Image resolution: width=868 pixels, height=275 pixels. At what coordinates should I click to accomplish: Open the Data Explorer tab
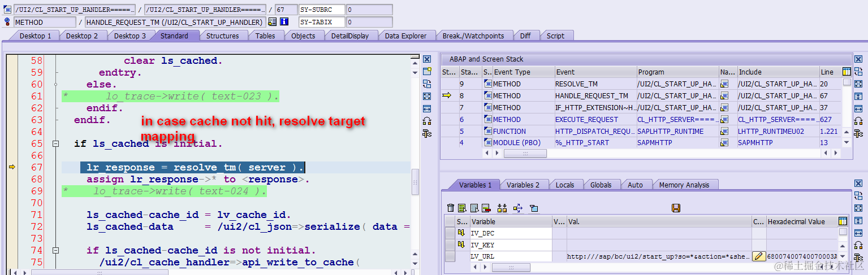click(405, 36)
